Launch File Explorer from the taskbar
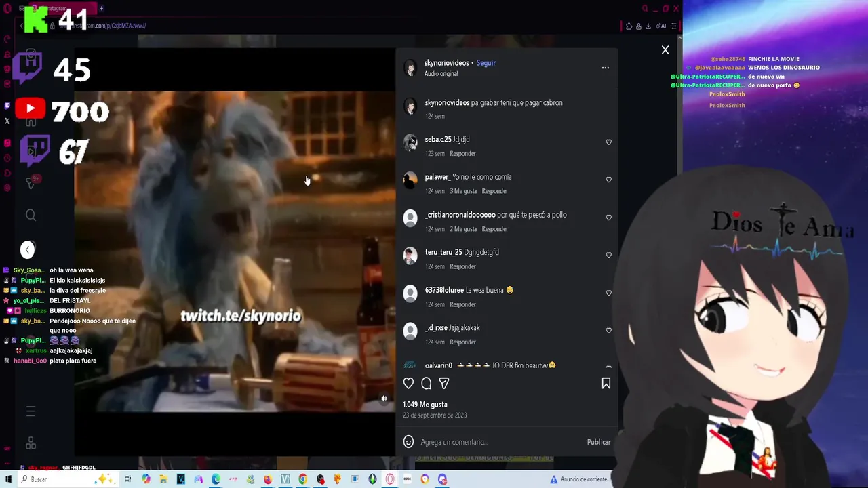 (163, 479)
